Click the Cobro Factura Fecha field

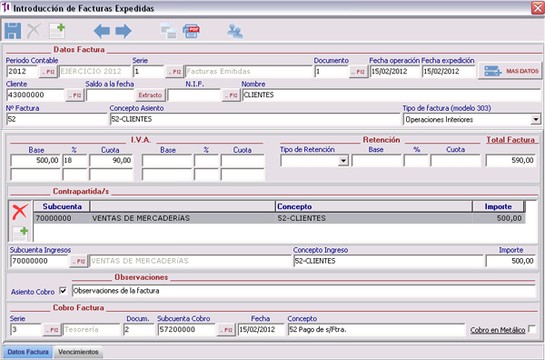[x=261, y=330]
